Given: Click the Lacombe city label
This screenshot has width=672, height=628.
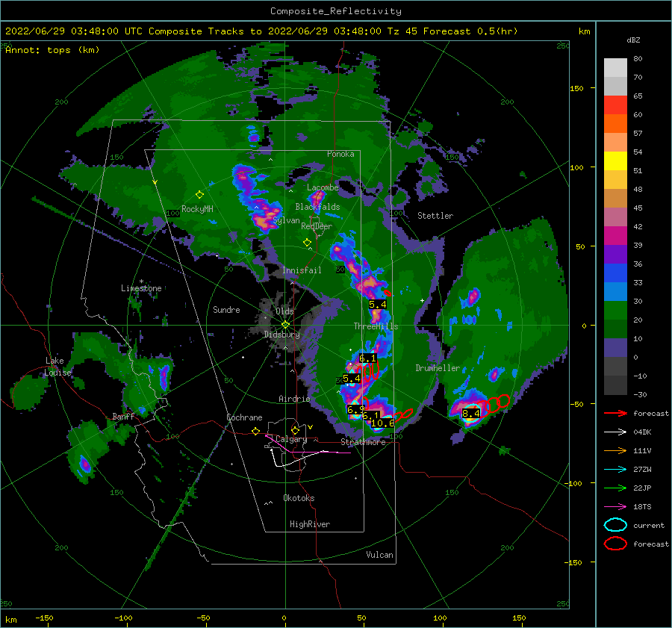Looking at the screenshot, I should (323, 187).
